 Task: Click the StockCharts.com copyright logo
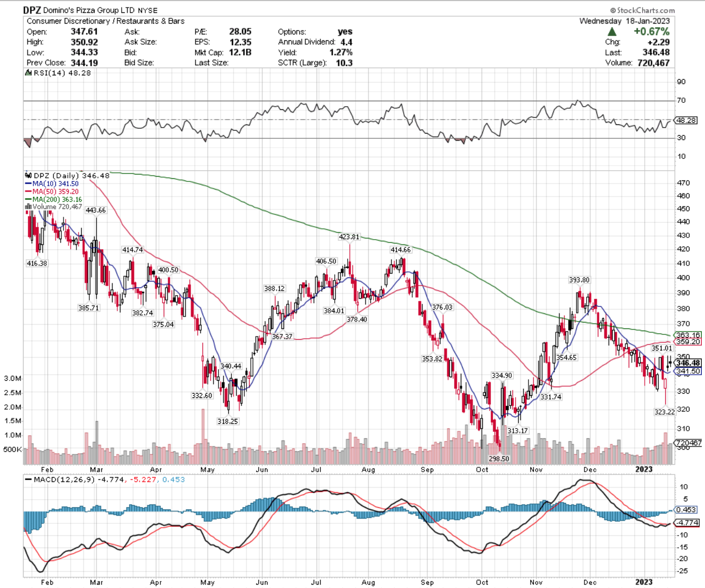coord(643,10)
